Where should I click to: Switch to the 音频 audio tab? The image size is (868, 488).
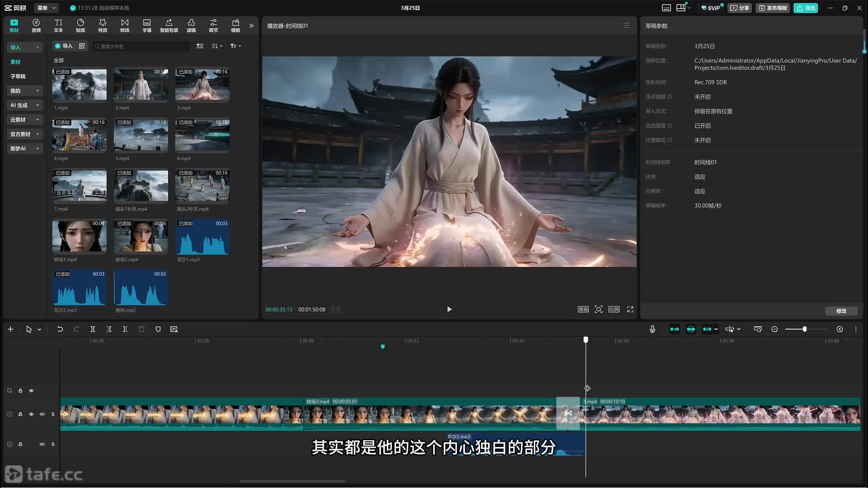(36, 25)
